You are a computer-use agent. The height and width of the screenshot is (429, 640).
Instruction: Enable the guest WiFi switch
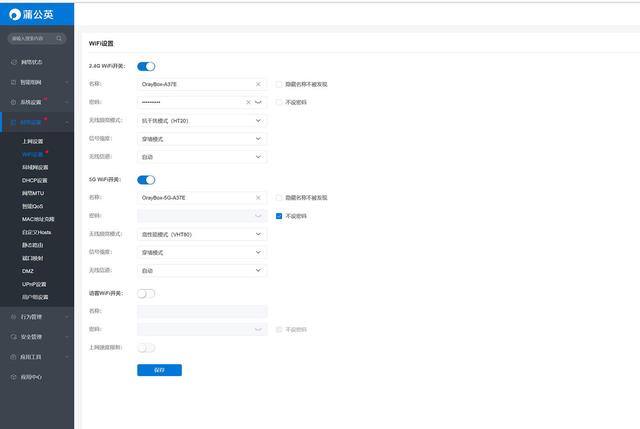146,293
